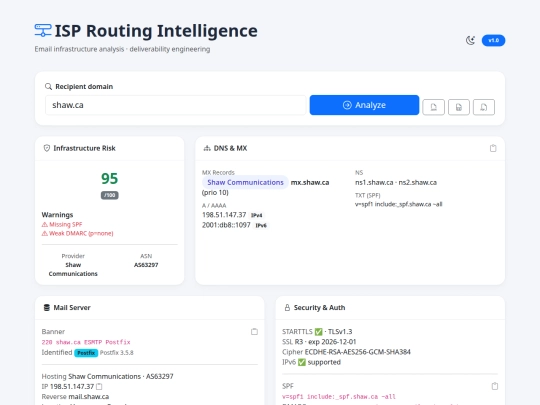Export results using the CSV file icon
Image resolution: width=540 pixels, height=405 pixels.
tap(459, 107)
